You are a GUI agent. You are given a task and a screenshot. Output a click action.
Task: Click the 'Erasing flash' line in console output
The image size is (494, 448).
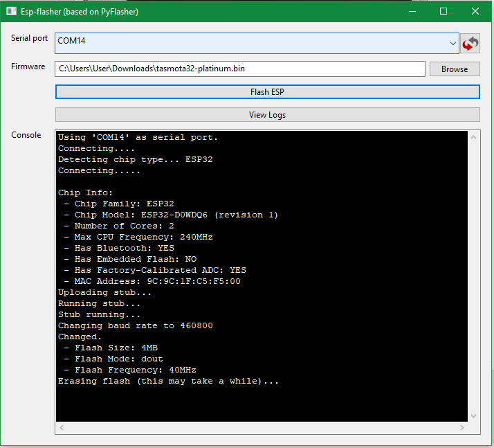pos(168,381)
